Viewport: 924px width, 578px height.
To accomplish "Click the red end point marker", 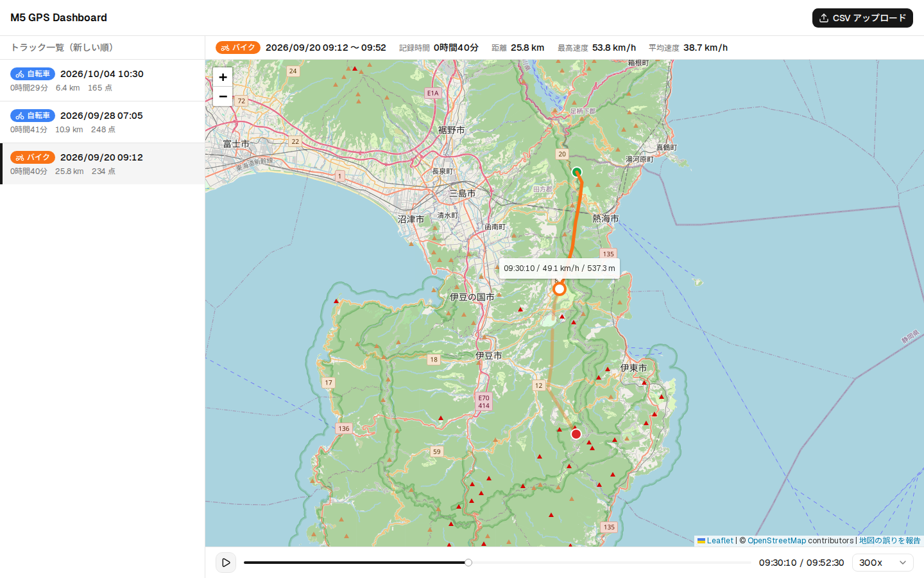I will point(576,434).
